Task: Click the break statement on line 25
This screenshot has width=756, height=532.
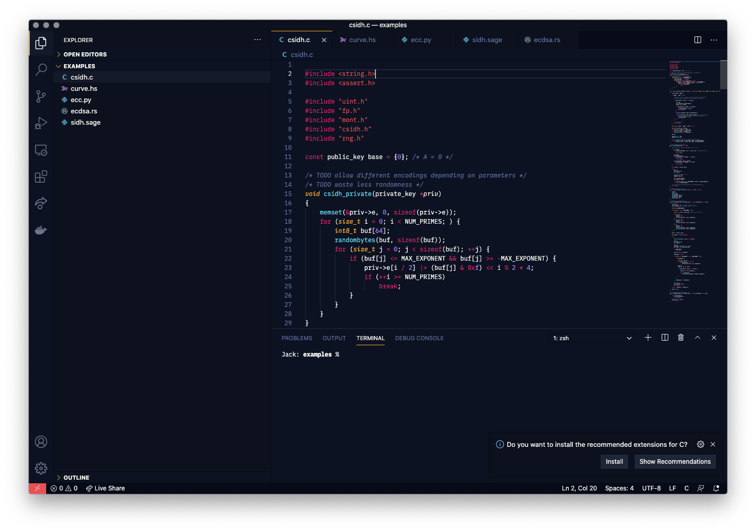Action: click(388, 286)
